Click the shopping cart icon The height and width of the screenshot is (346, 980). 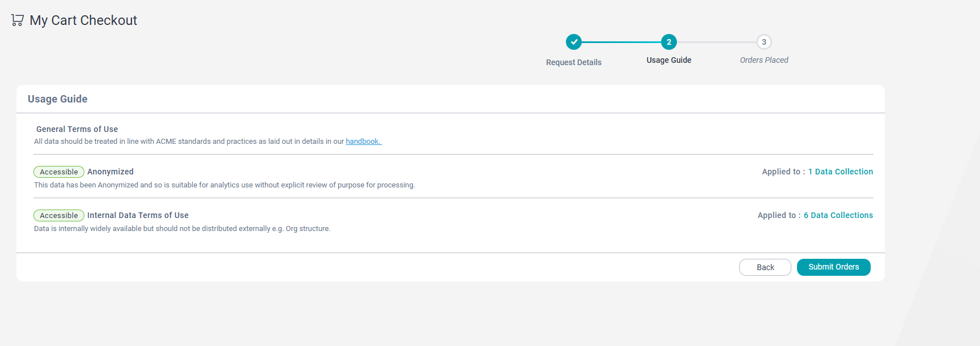[x=18, y=20]
